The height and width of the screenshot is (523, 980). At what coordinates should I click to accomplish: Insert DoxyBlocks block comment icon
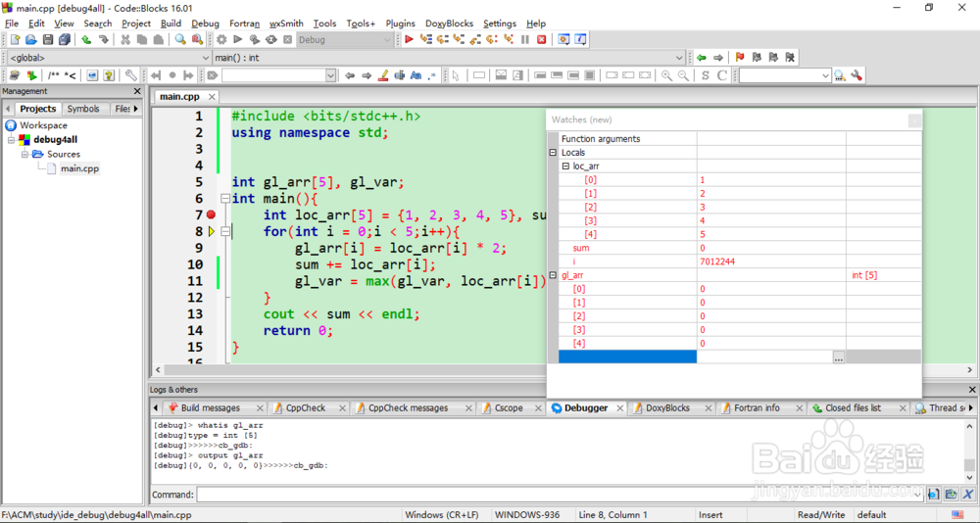coord(54,75)
